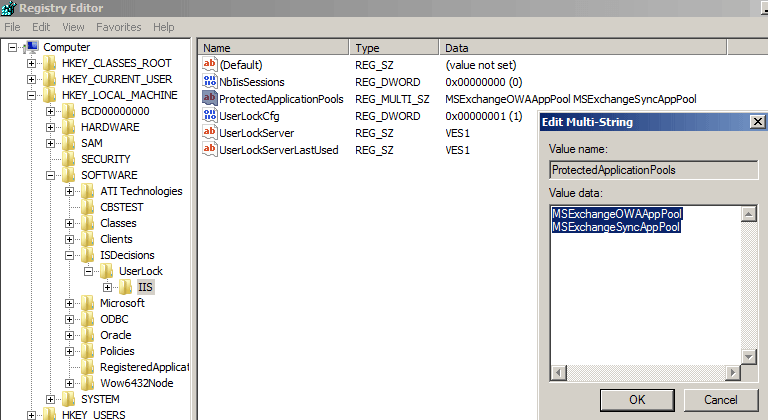Collapse the ISDecisions key

[x=69, y=255]
